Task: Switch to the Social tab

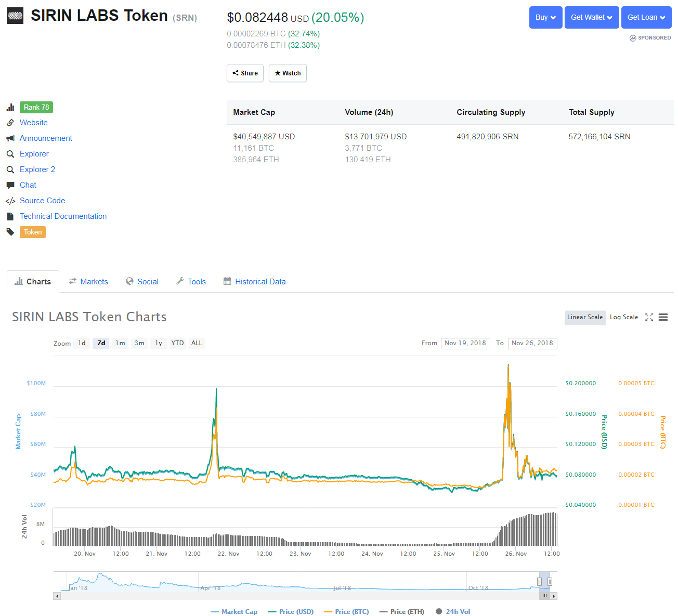Action: coord(142,282)
